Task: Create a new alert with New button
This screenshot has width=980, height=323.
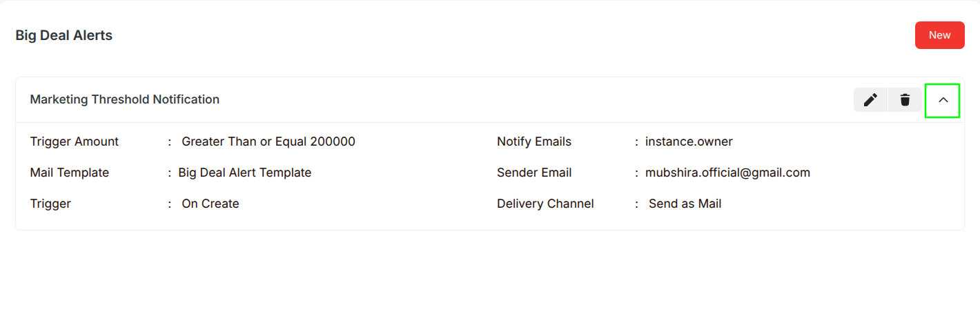Action: point(939,35)
